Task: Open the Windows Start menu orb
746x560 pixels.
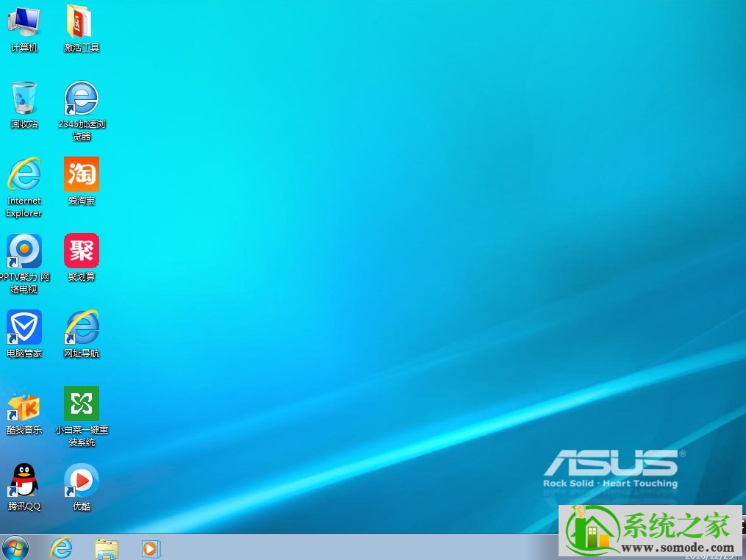Action: pyautogui.click(x=15, y=548)
